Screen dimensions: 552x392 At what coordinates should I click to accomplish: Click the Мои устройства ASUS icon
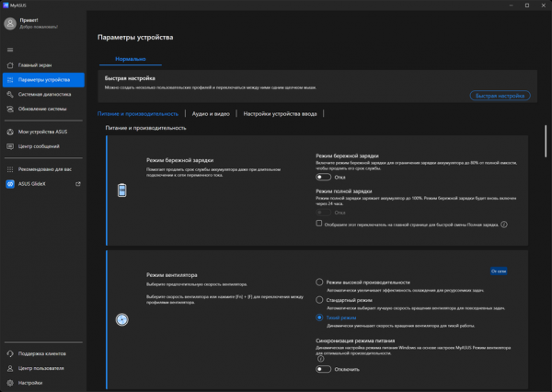(10, 132)
